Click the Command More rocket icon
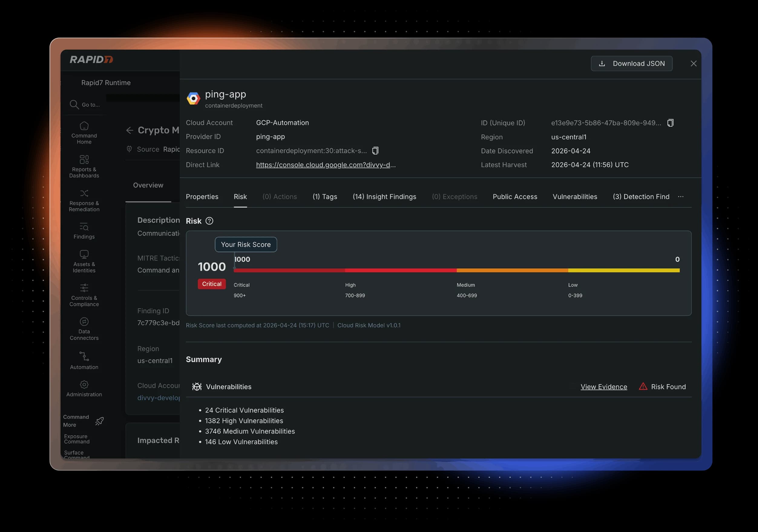Screen dimensions: 758x532 99,421
